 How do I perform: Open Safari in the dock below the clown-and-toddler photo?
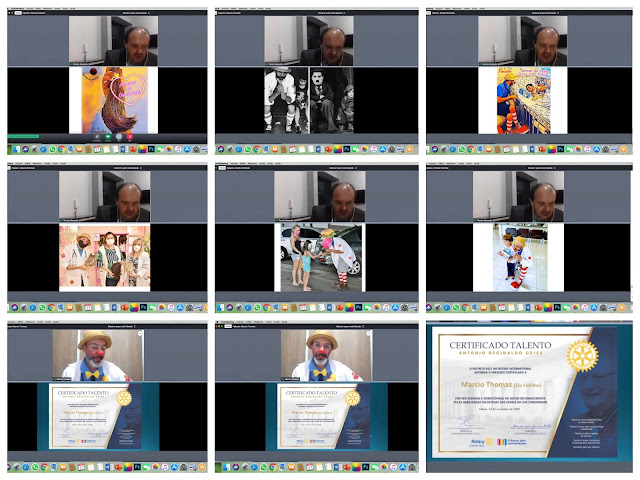[x=447, y=307]
